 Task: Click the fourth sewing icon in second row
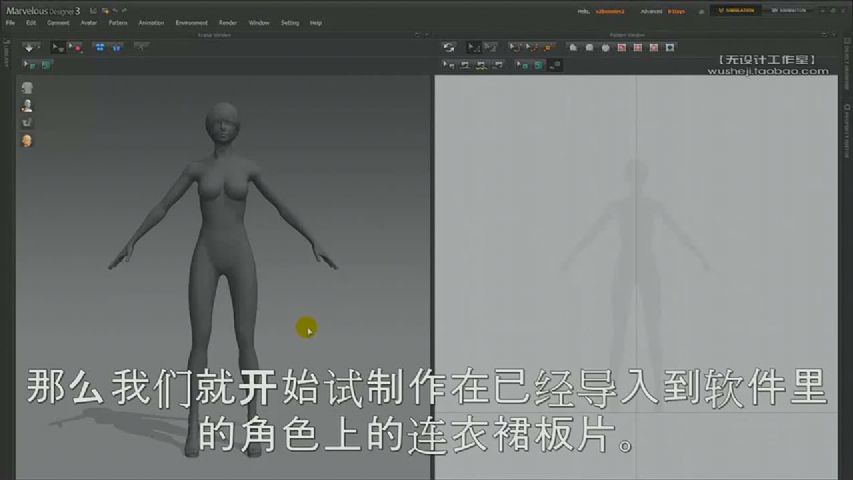pyautogui.click(x=498, y=65)
